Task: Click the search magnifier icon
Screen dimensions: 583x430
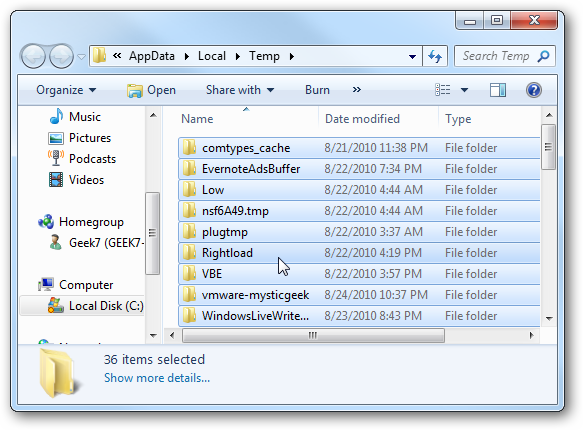Action: pos(543,56)
